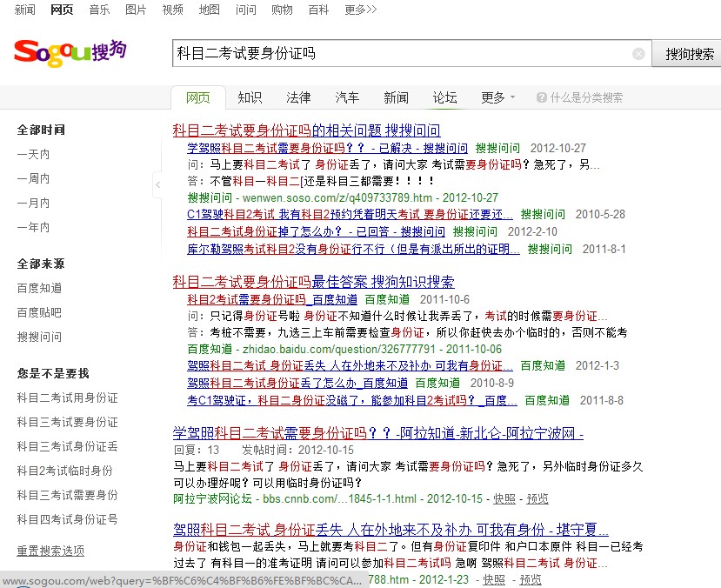Open 预览 for the 阿拉宁波网论坛 result
The image size is (721, 588).
coord(537,498)
